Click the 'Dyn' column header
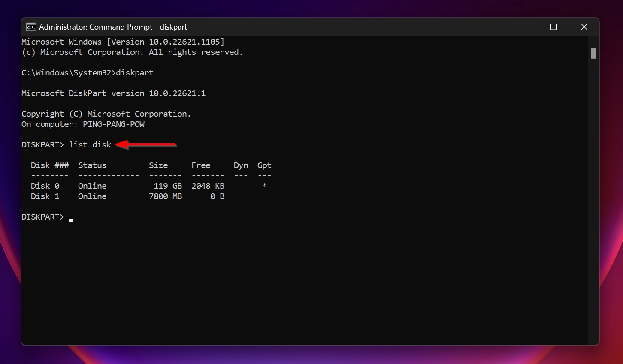Viewport: 623px width, 364px height. coord(241,165)
